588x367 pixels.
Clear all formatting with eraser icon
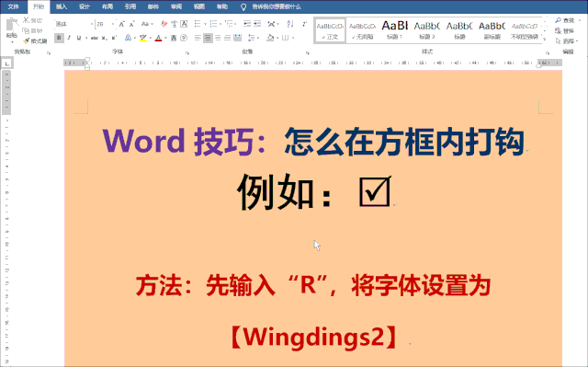click(164, 24)
